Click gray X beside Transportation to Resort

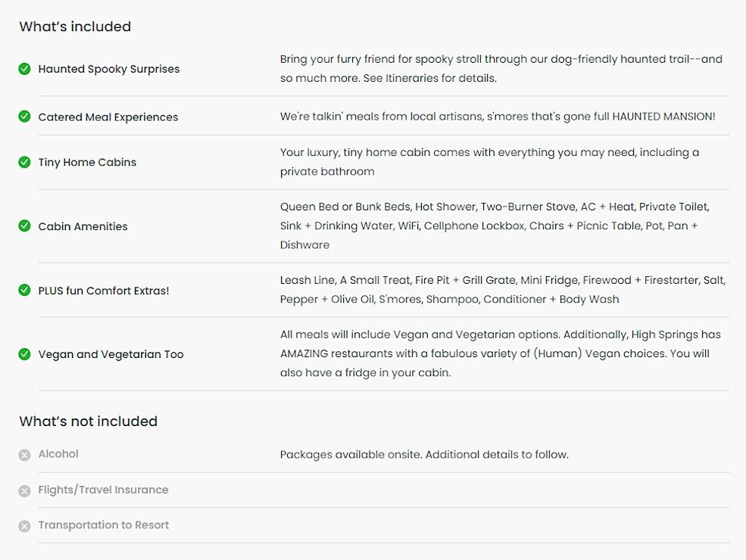(x=25, y=526)
